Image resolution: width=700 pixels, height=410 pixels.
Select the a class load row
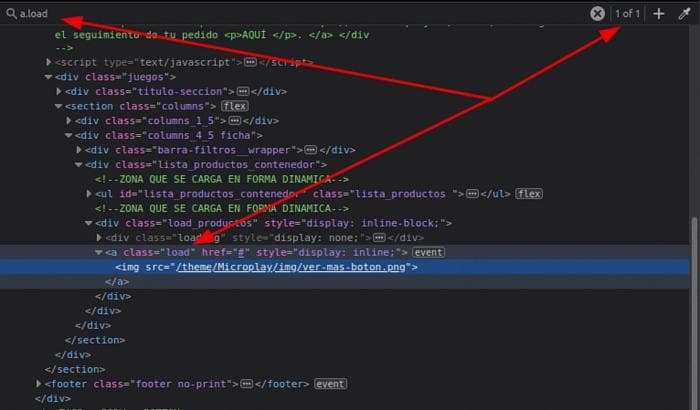pos(344,252)
